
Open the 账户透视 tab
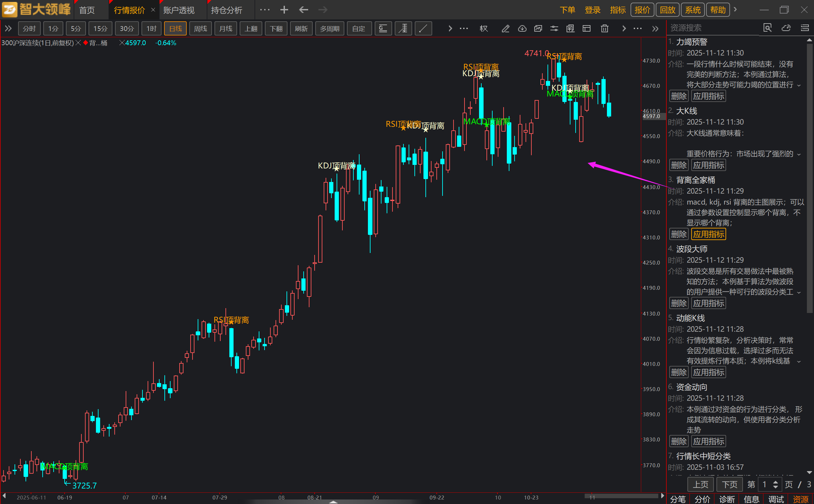179,10
